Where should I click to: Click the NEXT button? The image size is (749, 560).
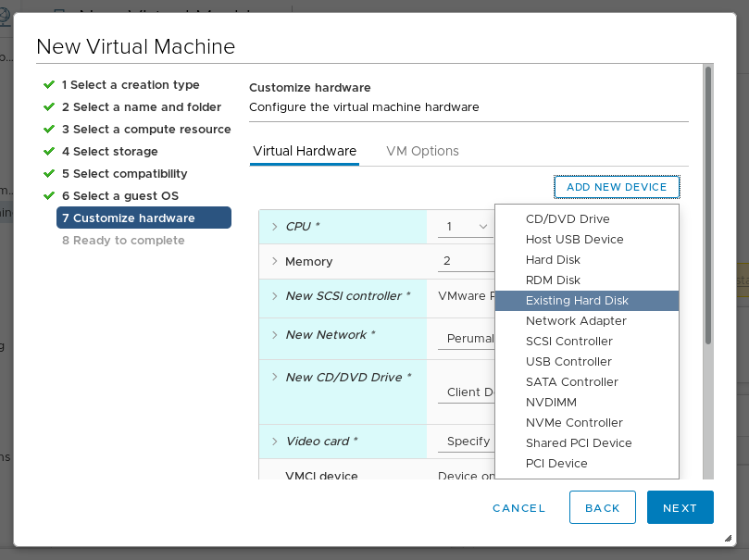click(x=680, y=508)
